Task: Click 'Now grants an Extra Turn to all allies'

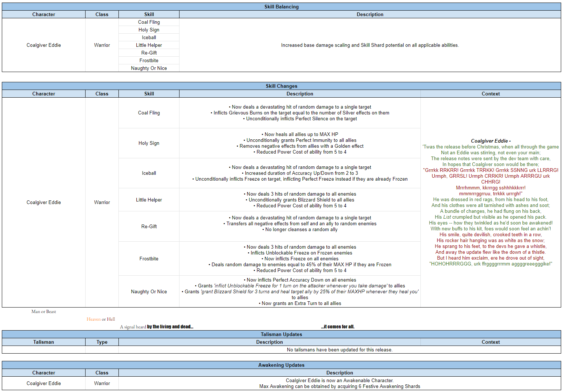Action: 300,303
